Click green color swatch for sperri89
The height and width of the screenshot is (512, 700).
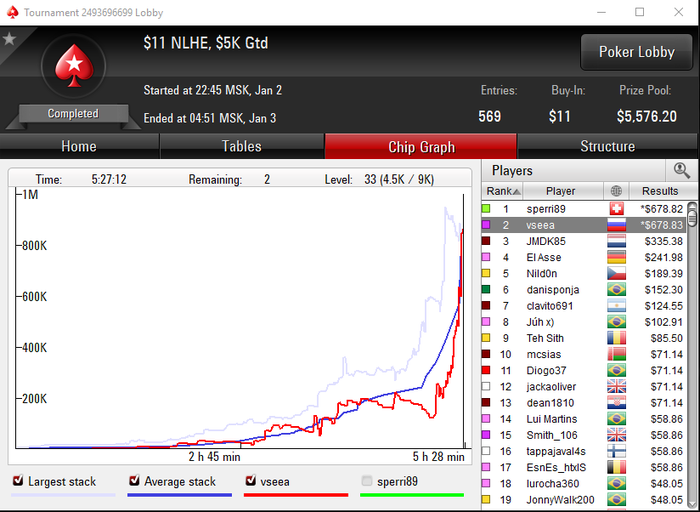[486, 208]
